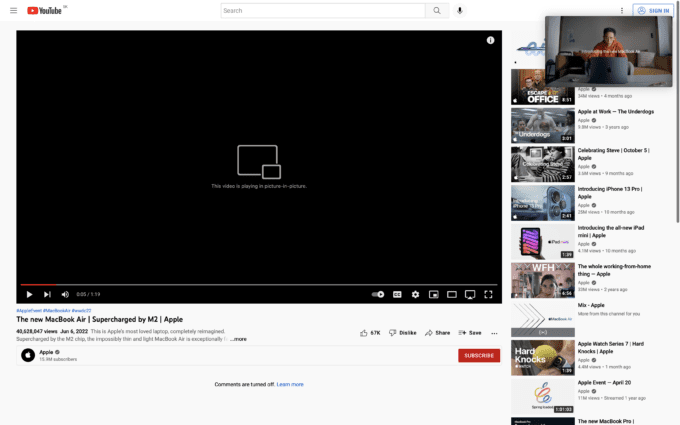Like the video with thumbs up
Viewport: 680px width, 425px height.
point(369,333)
